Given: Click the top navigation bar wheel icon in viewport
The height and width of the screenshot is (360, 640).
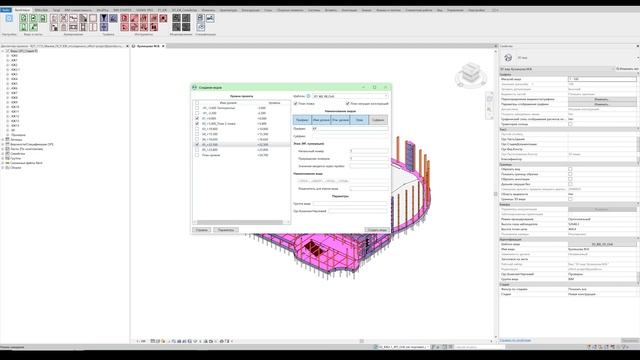Looking at the screenshot, I should (x=490, y=99).
